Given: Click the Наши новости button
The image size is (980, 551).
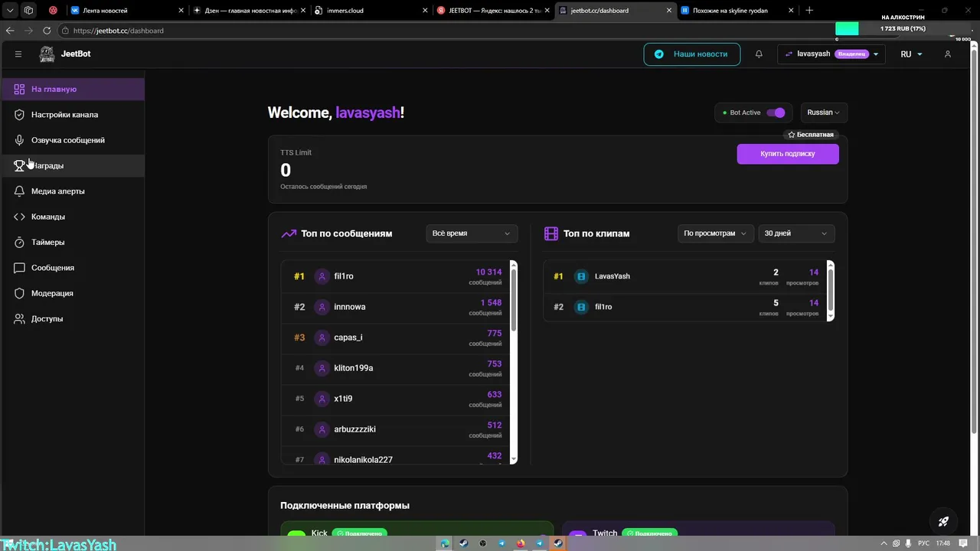Looking at the screenshot, I should 692,54.
